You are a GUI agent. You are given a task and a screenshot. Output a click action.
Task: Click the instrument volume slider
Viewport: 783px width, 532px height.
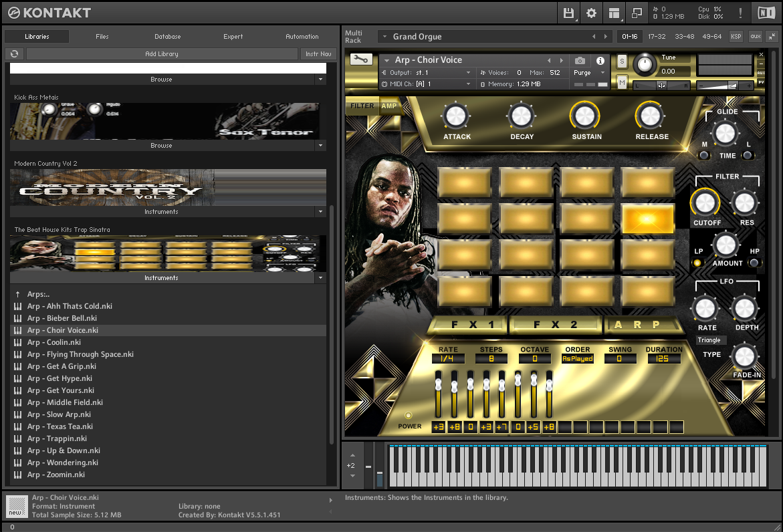click(x=725, y=86)
